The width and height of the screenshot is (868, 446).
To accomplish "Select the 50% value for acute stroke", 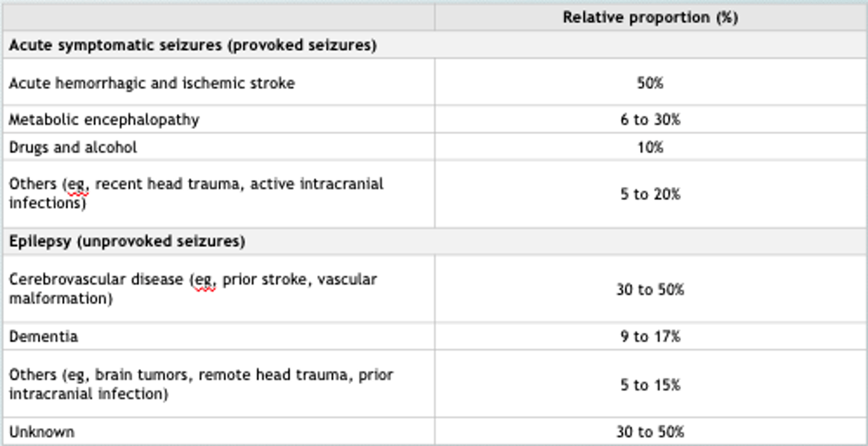I will [x=650, y=83].
